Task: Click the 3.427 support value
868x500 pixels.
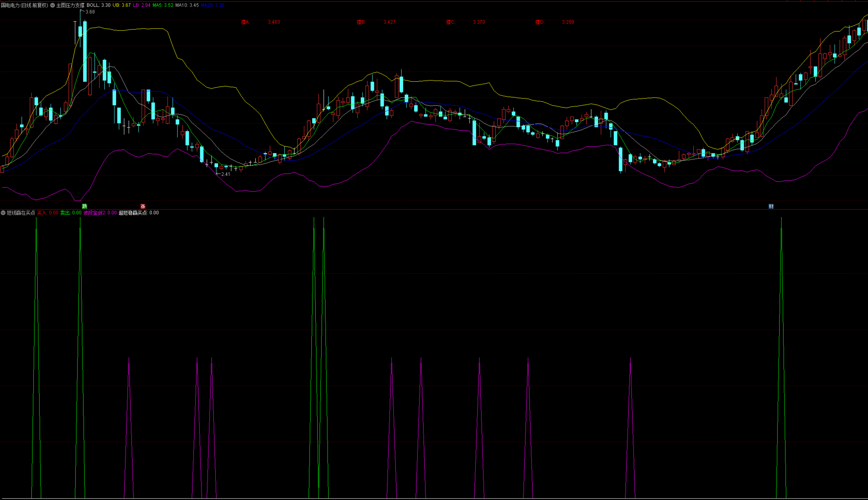Action: 390,22
